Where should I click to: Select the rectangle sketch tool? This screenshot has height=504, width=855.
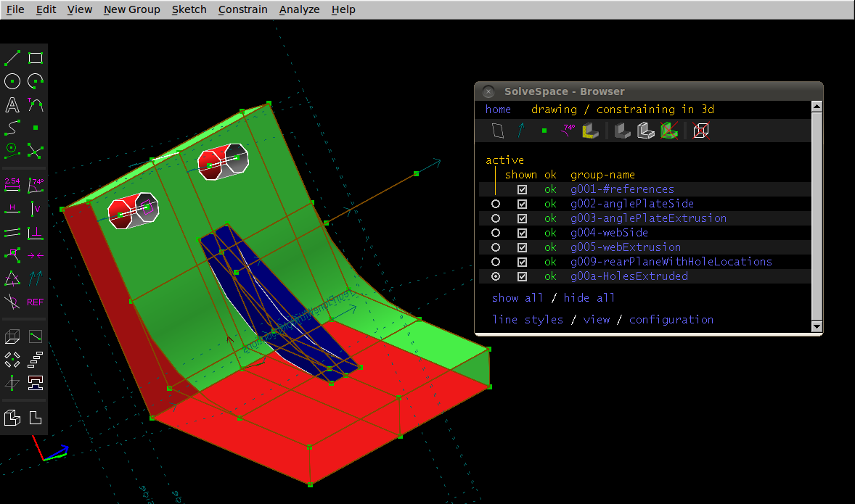(x=36, y=59)
